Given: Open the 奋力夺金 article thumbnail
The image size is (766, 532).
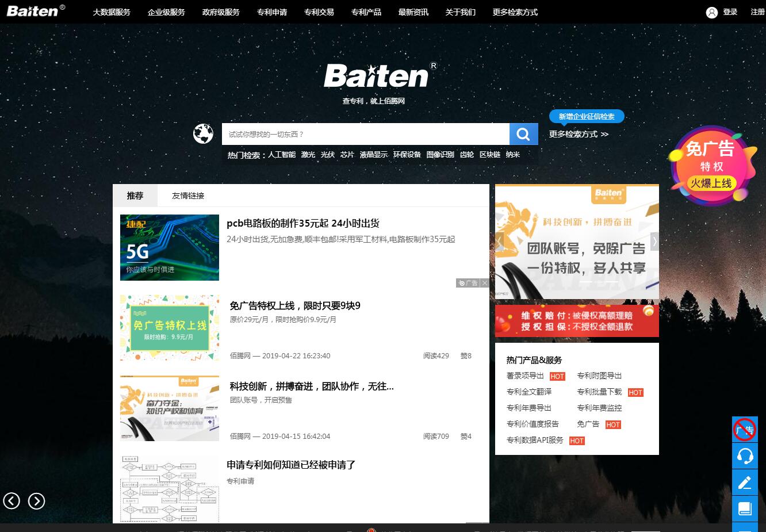Looking at the screenshot, I should [170, 408].
